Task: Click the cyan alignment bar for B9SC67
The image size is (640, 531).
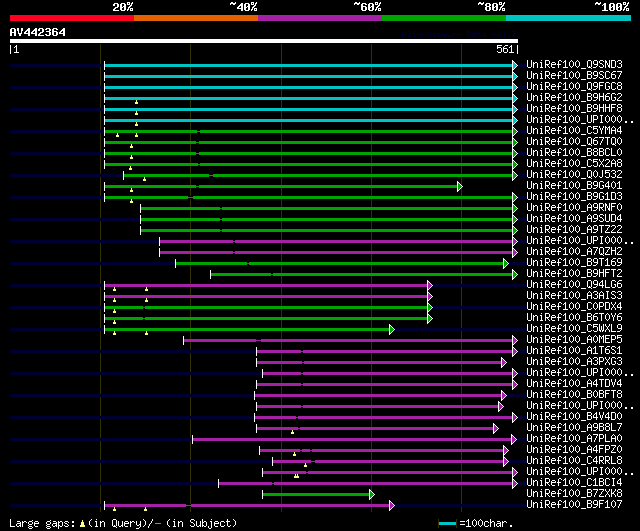Action: point(309,76)
